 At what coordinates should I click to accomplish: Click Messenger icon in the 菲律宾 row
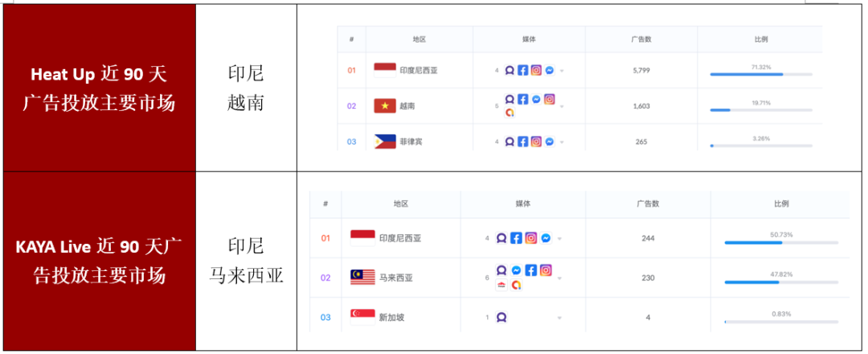tap(549, 142)
